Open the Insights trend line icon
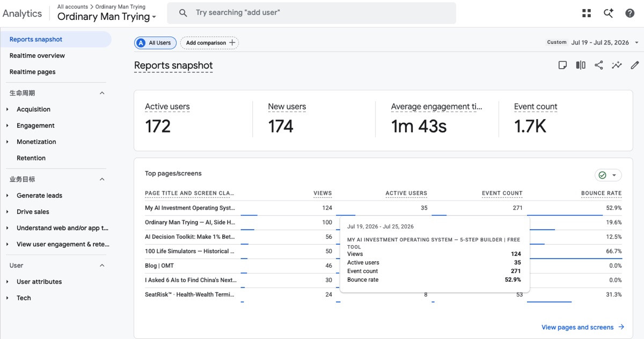The image size is (644, 339). click(617, 65)
